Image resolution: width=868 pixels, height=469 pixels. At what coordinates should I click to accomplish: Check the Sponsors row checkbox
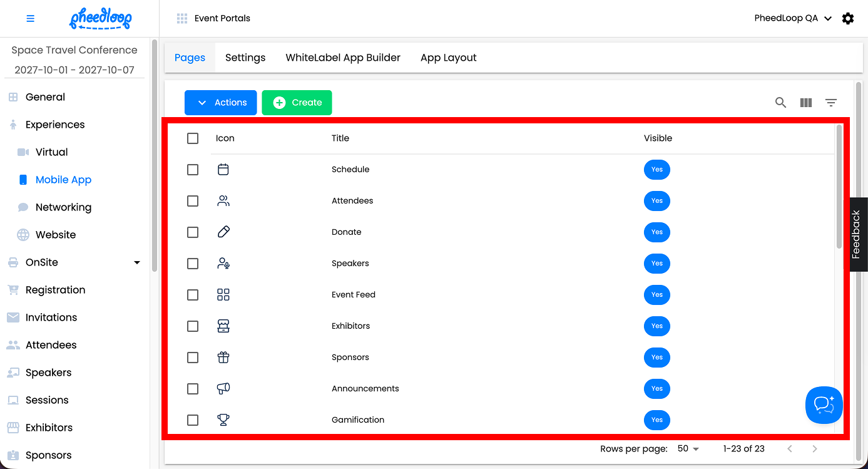pos(193,358)
